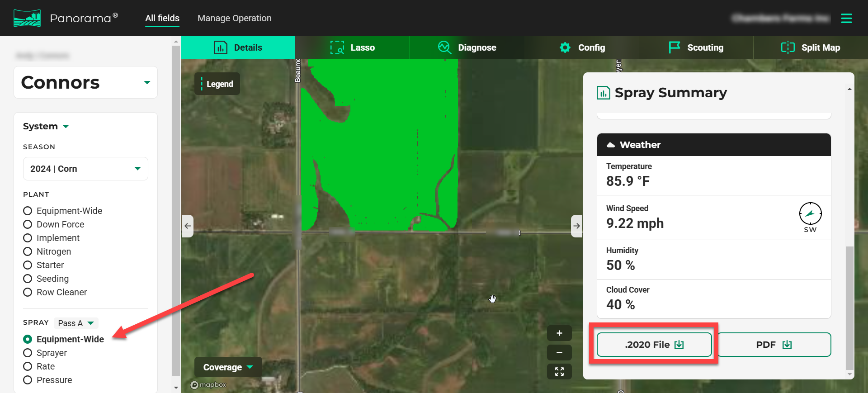Collapse the right summary panel arrow

click(576, 226)
